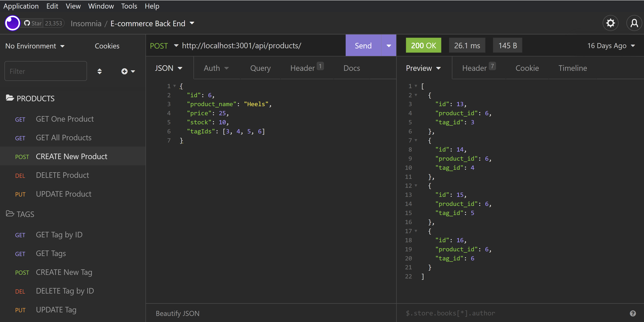Switch to the response Header tab
The height and width of the screenshot is (322, 644).
pos(479,68)
